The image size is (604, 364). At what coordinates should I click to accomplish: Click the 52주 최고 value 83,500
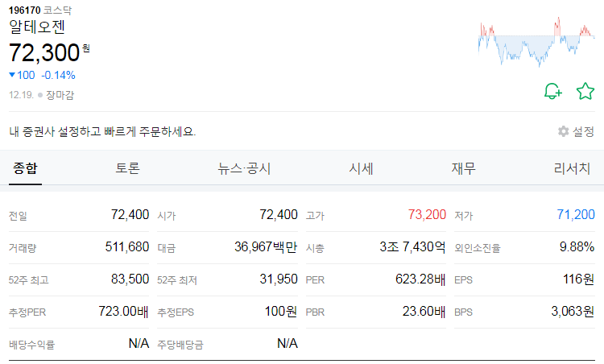coord(130,279)
